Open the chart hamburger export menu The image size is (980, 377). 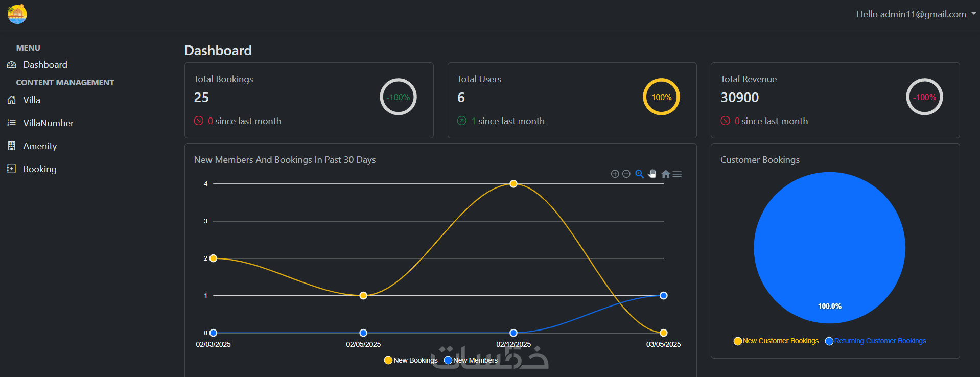(x=678, y=174)
